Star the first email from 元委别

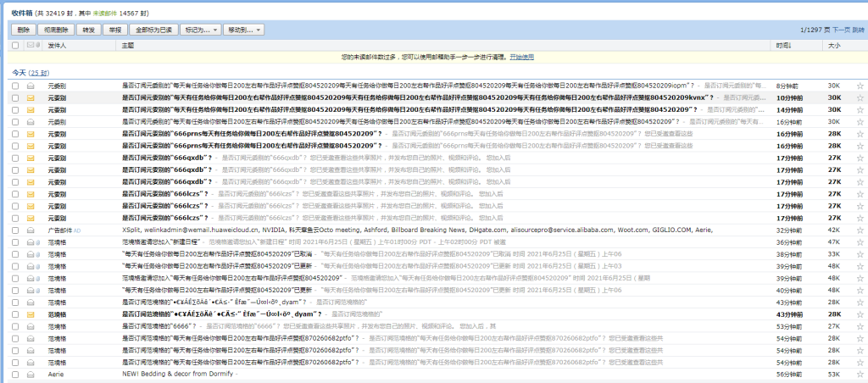click(x=860, y=86)
